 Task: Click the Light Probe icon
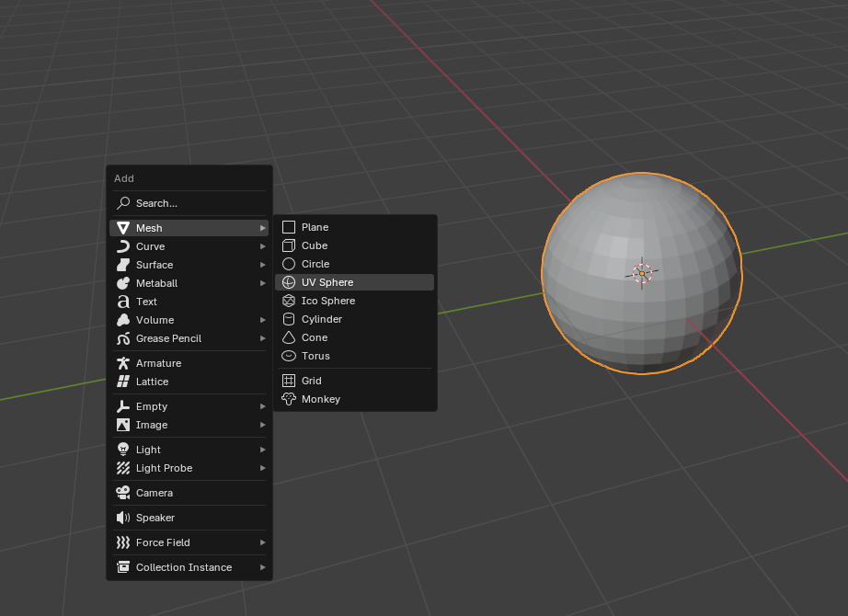click(x=123, y=468)
